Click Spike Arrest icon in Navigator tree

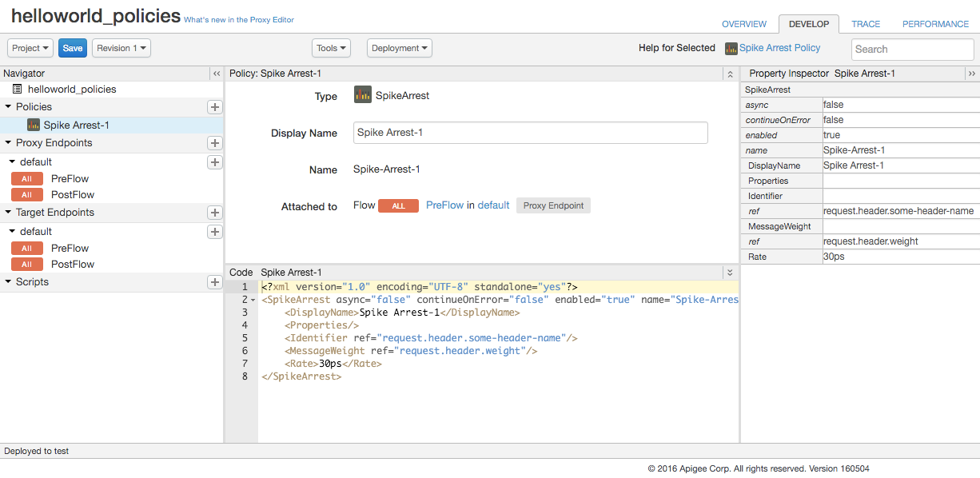click(34, 125)
